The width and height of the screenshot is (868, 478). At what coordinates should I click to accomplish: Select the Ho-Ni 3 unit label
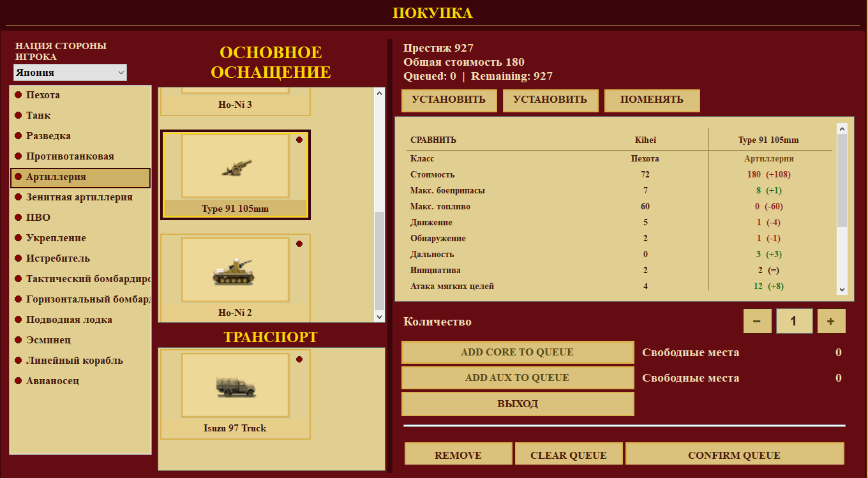pos(235,104)
